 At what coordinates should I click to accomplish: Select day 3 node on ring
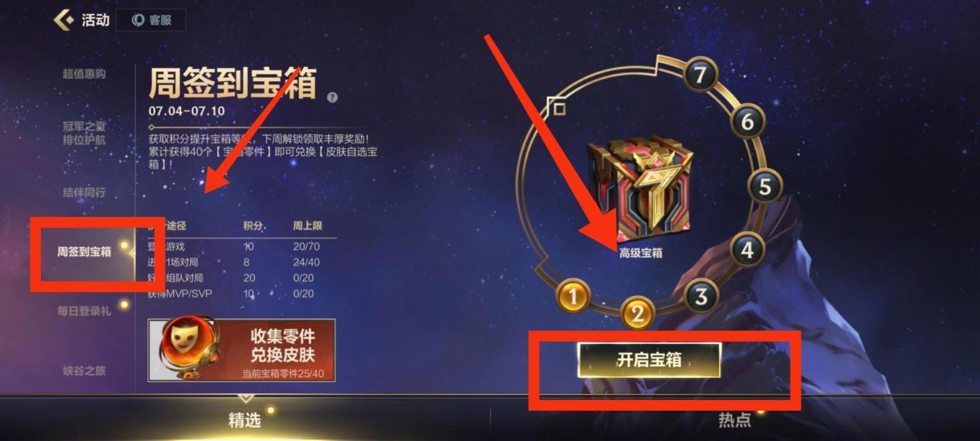pyautogui.click(x=701, y=296)
